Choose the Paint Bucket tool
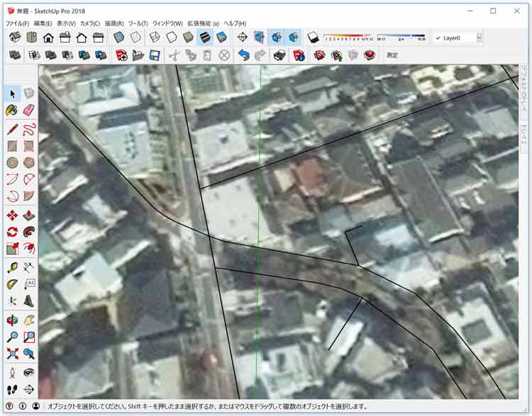The height and width of the screenshot is (416, 532). [x=13, y=111]
